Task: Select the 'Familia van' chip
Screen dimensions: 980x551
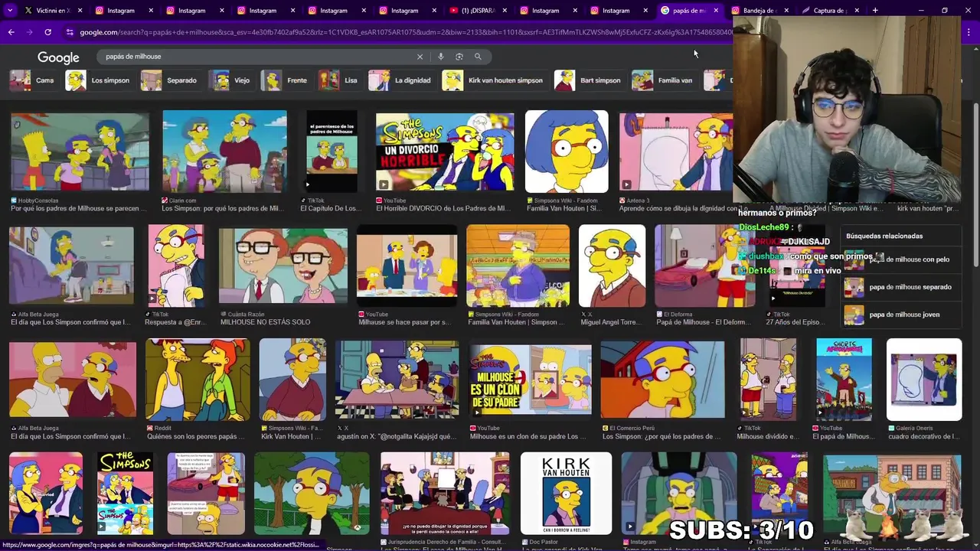Action: [x=663, y=80]
